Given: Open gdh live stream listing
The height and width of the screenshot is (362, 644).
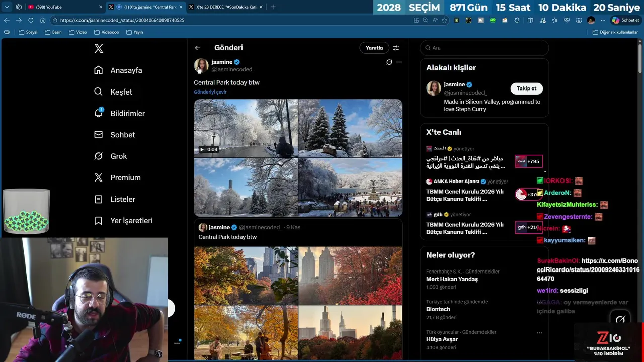Looking at the screenshot, I should 485,224.
